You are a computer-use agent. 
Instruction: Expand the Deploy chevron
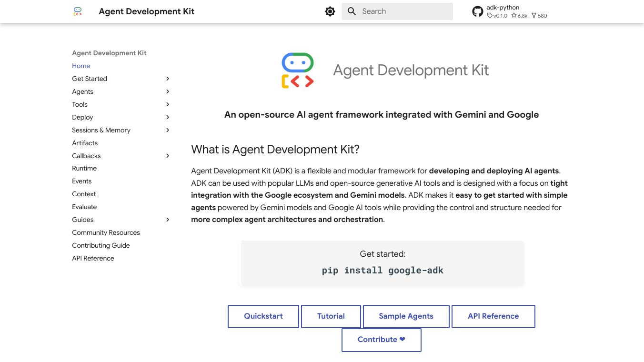[x=168, y=117]
